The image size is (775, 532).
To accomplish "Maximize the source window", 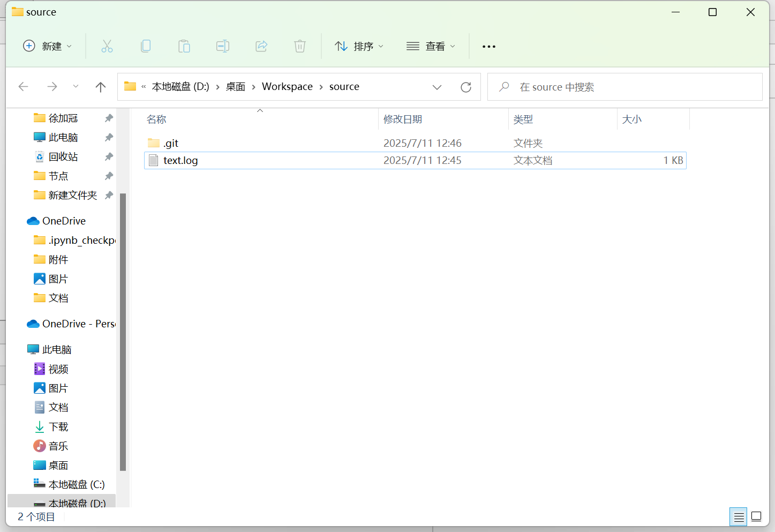I will click(x=712, y=12).
